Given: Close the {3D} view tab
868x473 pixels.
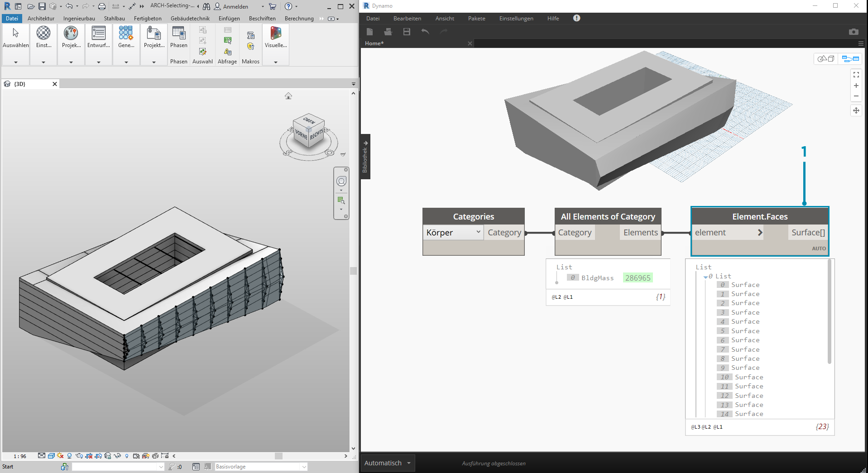Looking at the screenshot, I should [55, 84].
